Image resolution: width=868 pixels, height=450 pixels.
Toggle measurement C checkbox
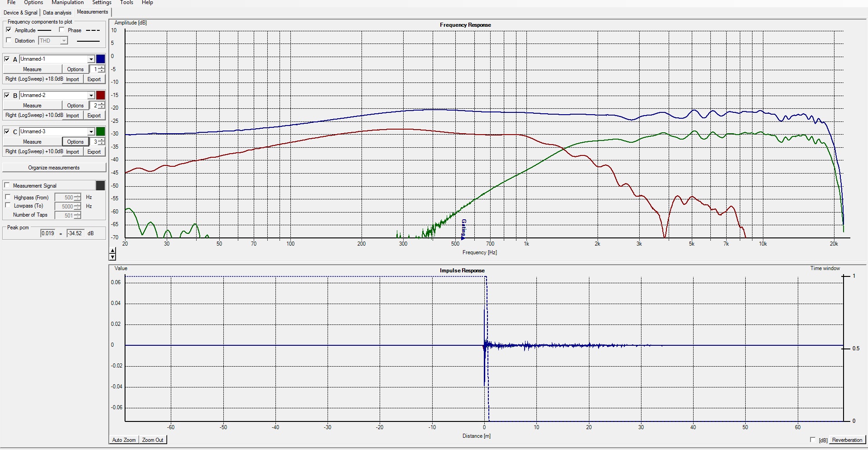[x=7, y=131]
